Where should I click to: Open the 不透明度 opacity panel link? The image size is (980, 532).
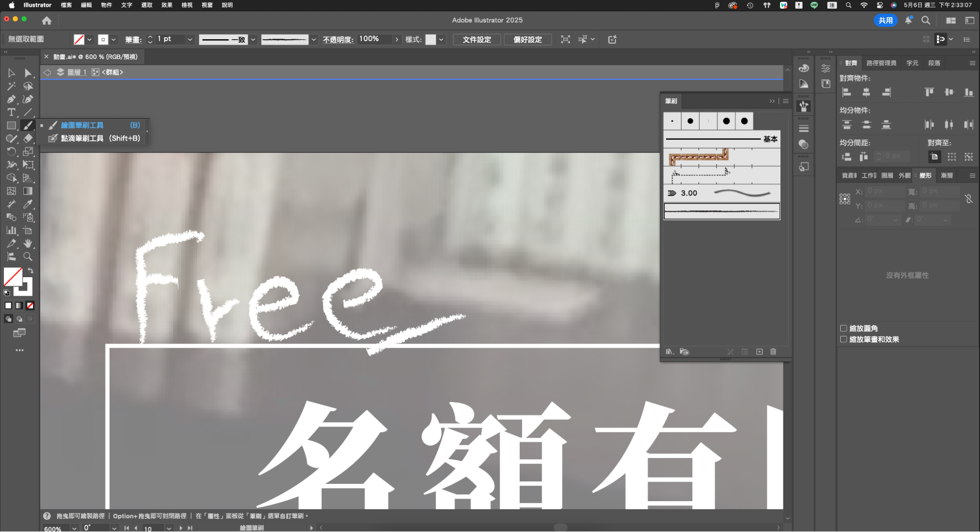338,40
